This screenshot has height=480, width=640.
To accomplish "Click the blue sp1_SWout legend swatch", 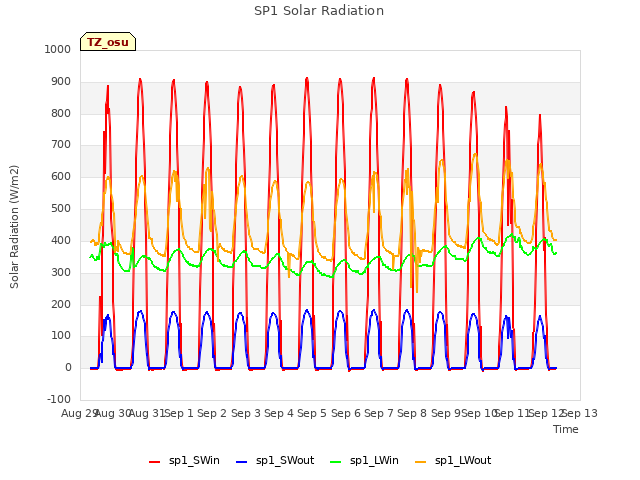I will pyautogui.click(x=242, y=462).
